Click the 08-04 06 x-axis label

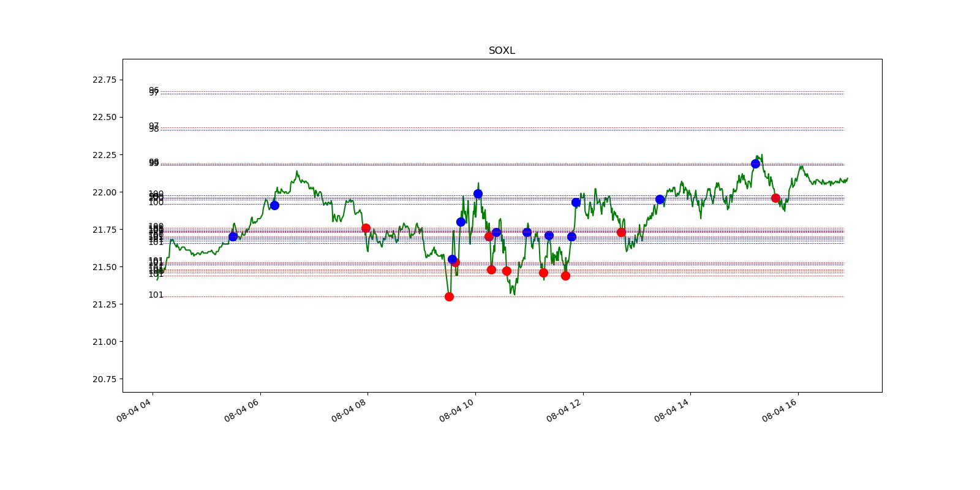(242, 409)
